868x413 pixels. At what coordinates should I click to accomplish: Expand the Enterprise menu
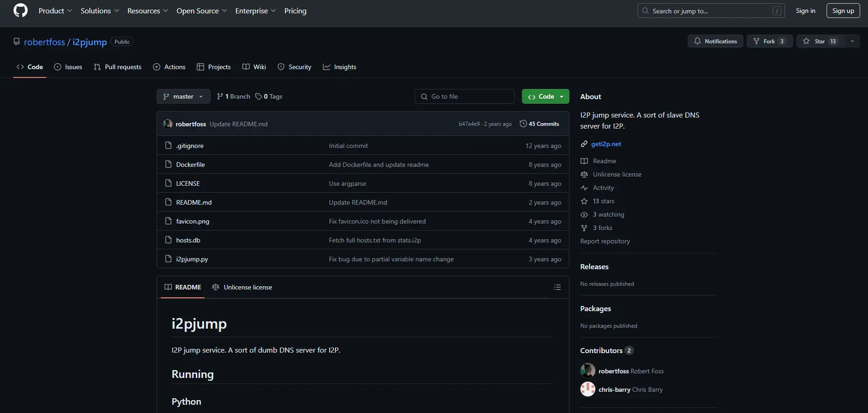point(255,11)
